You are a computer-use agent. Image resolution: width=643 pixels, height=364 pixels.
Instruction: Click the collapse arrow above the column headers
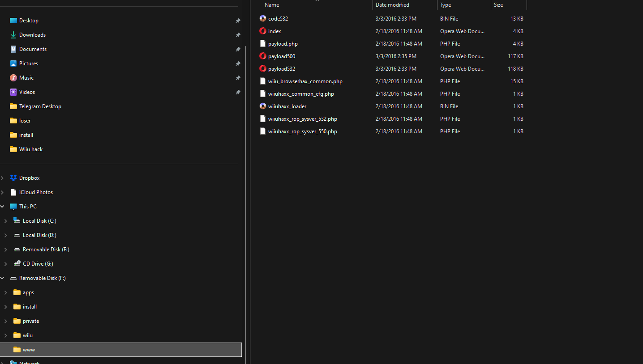click(x=317, y=1)
